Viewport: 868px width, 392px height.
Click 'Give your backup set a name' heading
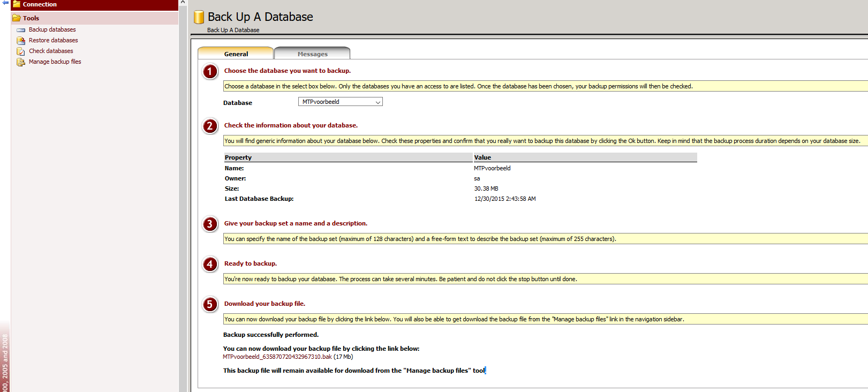(x=296, y=223)
